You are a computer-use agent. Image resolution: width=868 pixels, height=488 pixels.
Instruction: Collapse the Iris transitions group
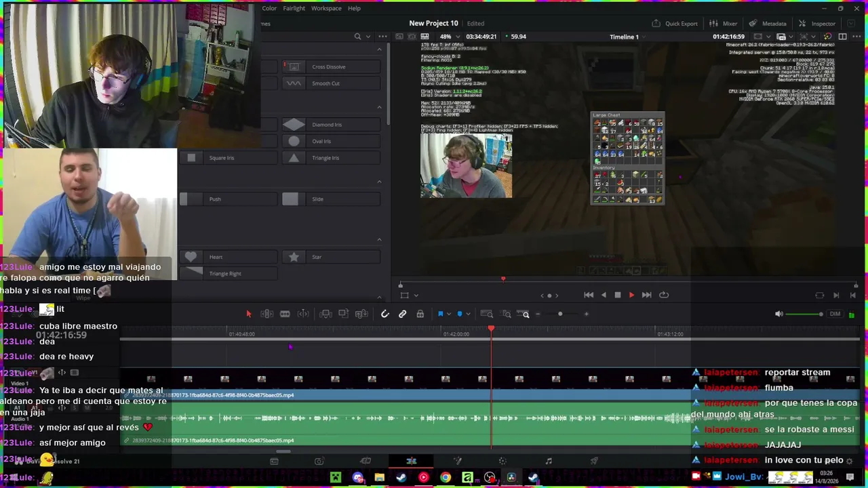pos(379,107)
